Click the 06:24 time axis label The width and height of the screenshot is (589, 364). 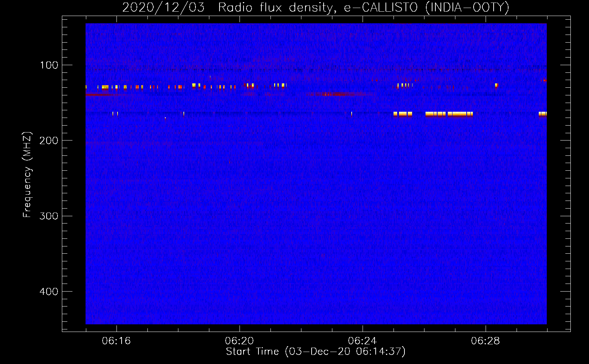coord(362,341)
